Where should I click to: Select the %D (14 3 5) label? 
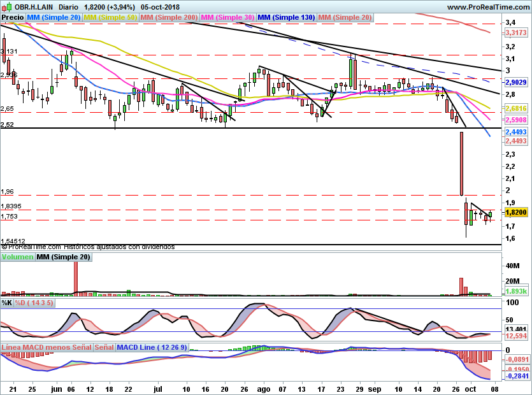(34, 303)
